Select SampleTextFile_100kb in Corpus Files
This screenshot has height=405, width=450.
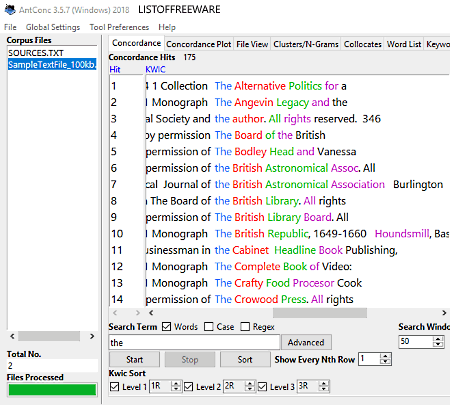point(52,64)
